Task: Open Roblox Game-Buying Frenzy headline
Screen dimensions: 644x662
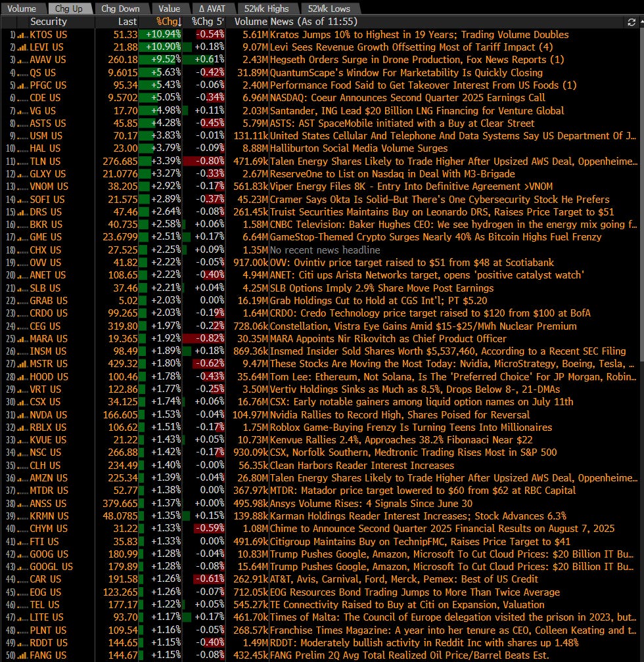Action: 411,428
